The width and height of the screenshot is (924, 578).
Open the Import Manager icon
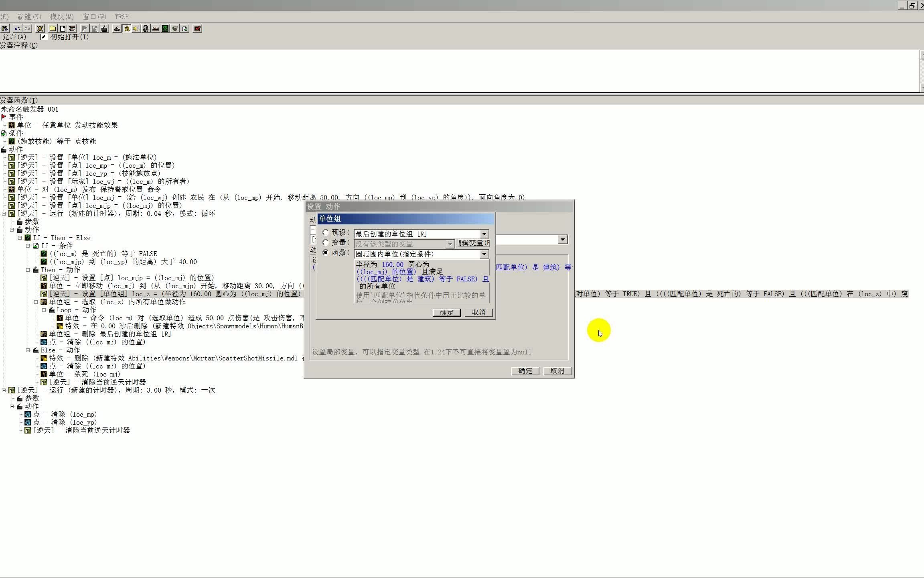click(x=184, y=28)
